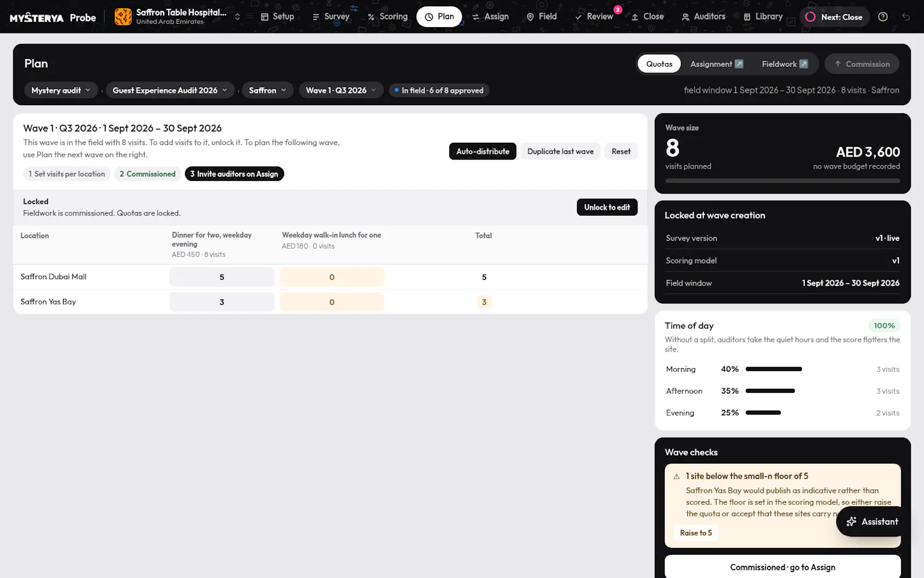
Task: Click the In field status pill
Action: pyautogui.click(x=439, y=90)
